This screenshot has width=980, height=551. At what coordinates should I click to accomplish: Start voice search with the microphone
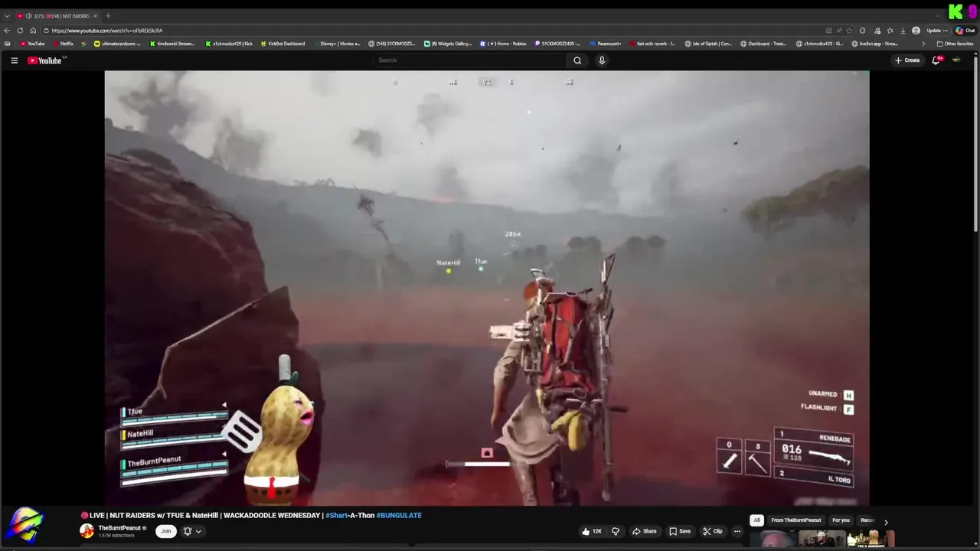[x=602, y=60]
